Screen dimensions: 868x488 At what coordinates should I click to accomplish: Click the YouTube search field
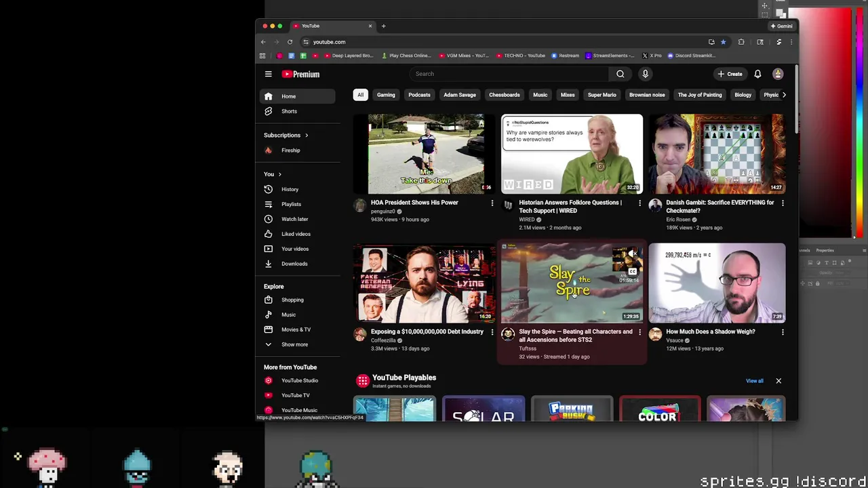[x=509, y=74]
